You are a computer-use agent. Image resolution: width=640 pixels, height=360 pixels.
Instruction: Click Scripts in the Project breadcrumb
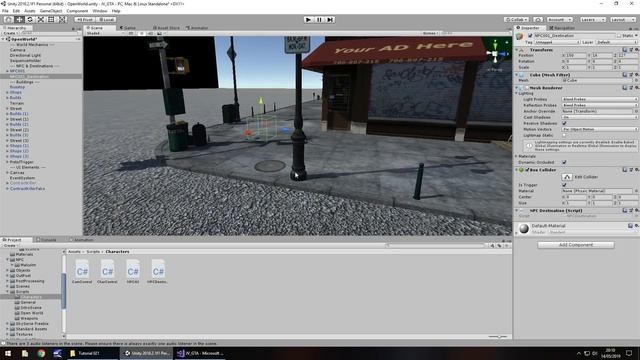coord(93,252)
